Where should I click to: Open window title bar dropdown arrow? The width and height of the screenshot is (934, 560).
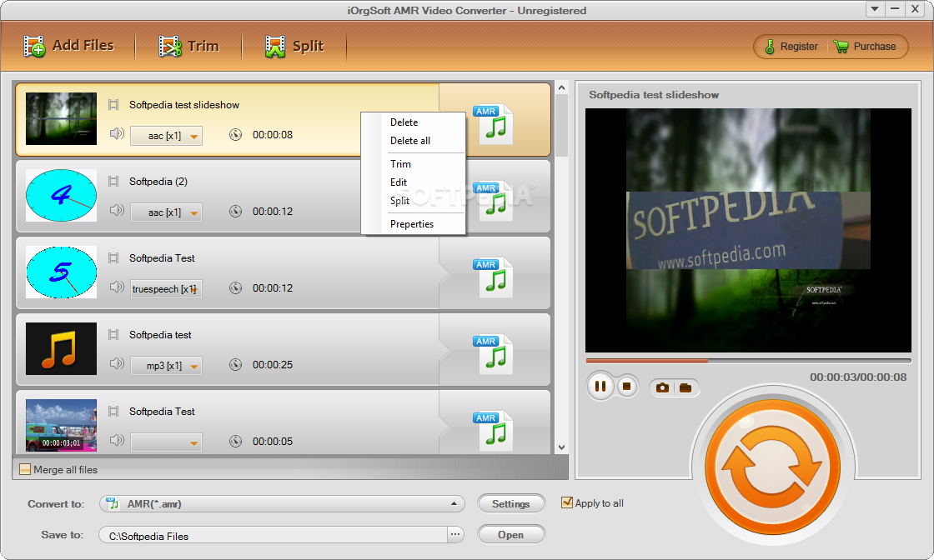tap(875, 9)
